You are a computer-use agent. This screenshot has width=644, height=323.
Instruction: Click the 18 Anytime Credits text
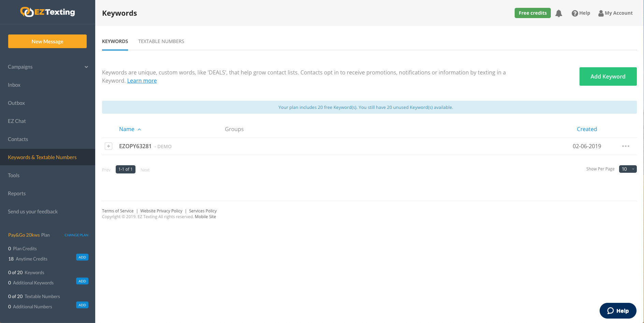pos(28,259)
